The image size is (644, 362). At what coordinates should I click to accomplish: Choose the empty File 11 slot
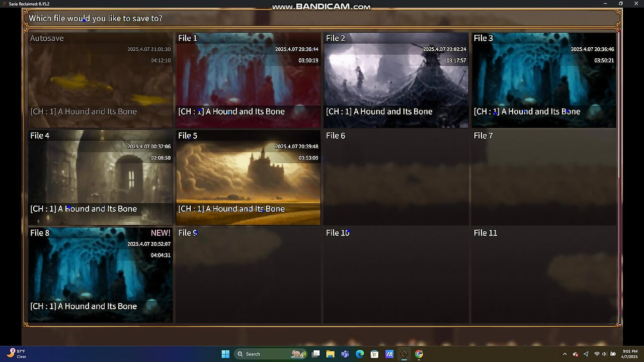(544, 275)
